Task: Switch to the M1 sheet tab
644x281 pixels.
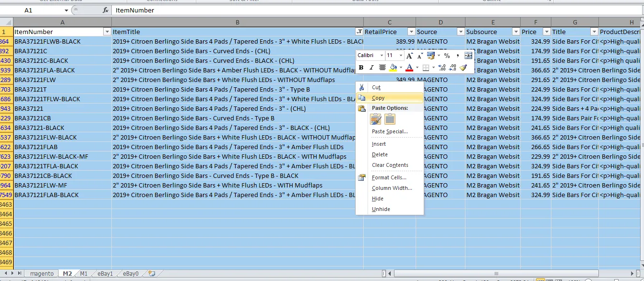Action: click(84, 274)
